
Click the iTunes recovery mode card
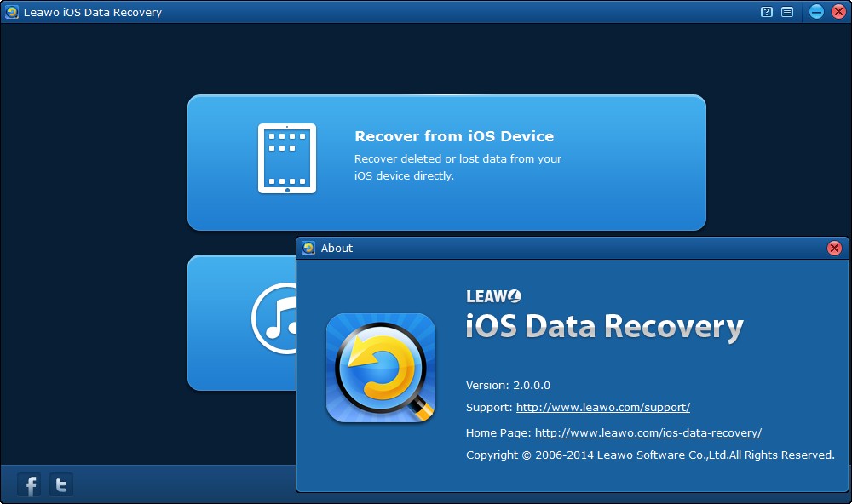(242, 323)
